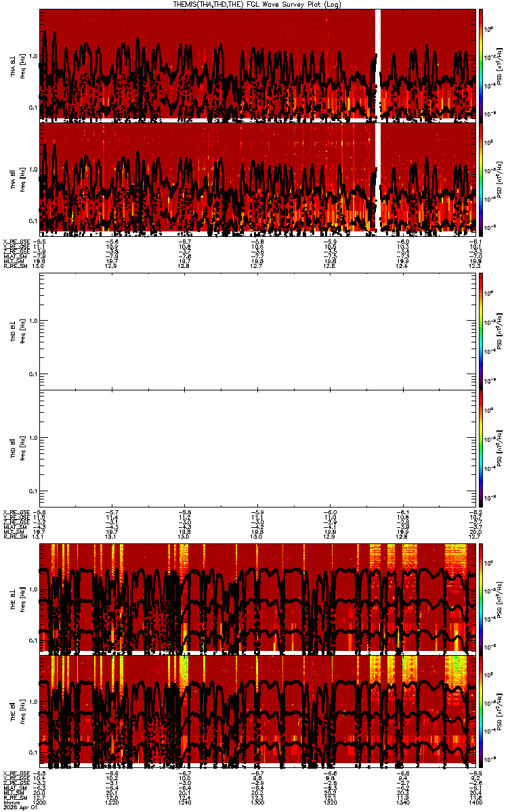The width and height of the screenshot is (508, 812).
Task: Click the '1200' time tick label at bottom
Action: tap(41, 802)
